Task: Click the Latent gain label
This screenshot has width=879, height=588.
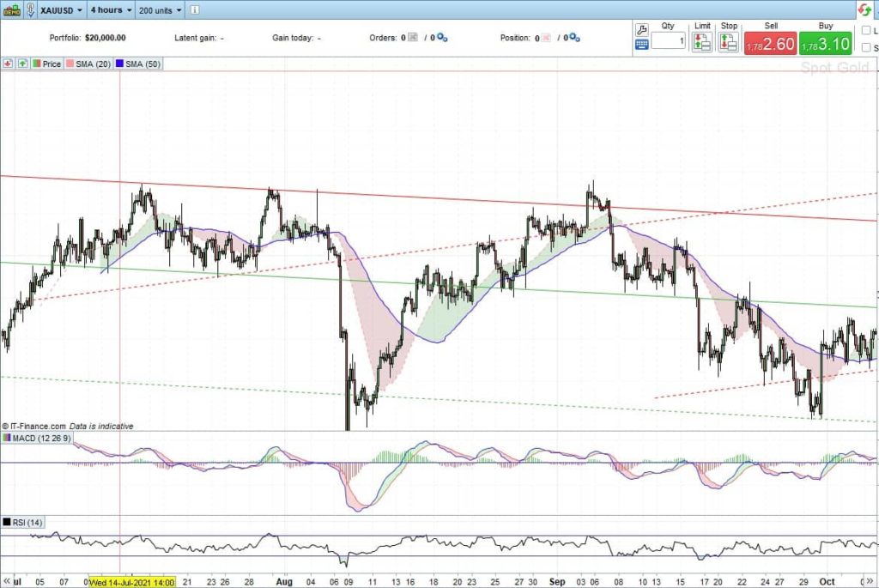Action: 195,38
